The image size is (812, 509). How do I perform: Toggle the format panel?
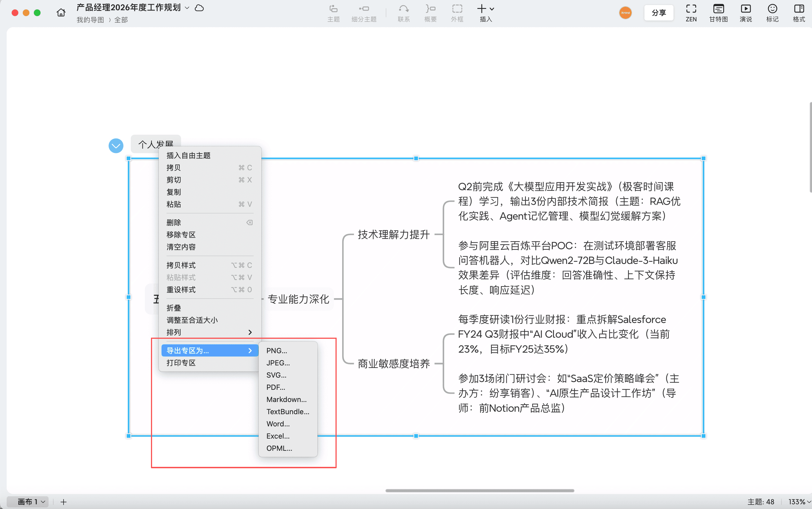[x=799, y=13]
